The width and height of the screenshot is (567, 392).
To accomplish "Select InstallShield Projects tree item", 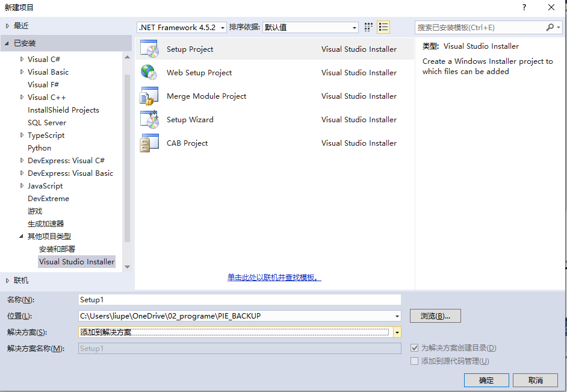I will click(x=63, y=110).
